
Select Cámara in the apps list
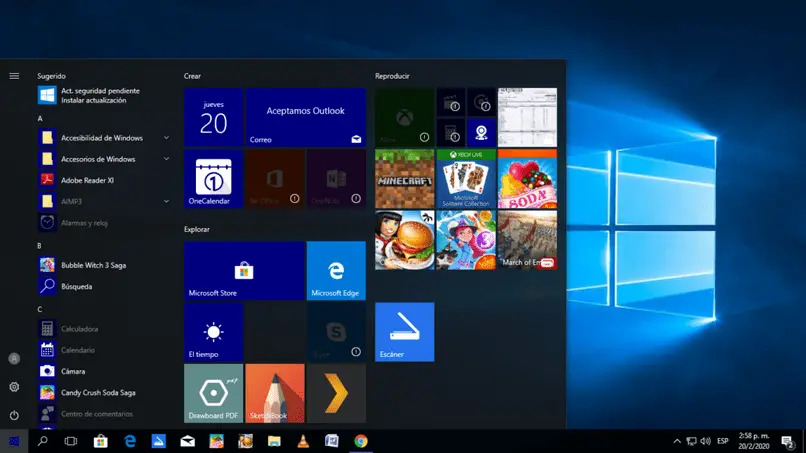[x=75, y=370]
